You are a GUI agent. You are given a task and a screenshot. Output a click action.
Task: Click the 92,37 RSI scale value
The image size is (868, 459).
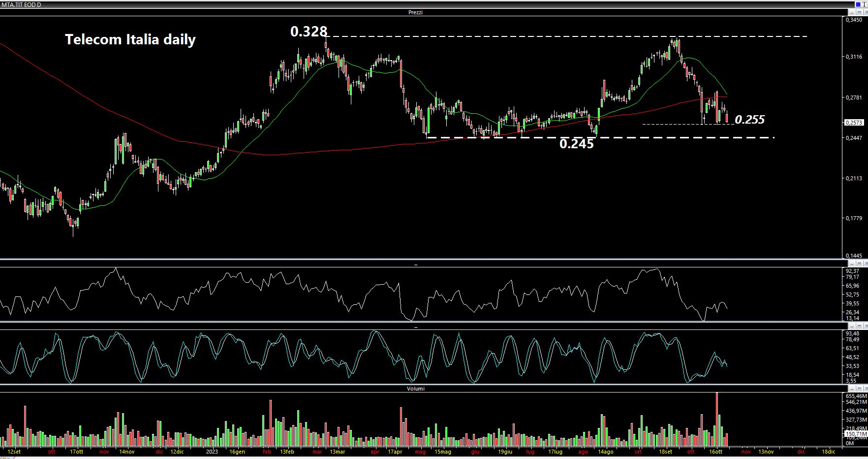click(852, 271)
